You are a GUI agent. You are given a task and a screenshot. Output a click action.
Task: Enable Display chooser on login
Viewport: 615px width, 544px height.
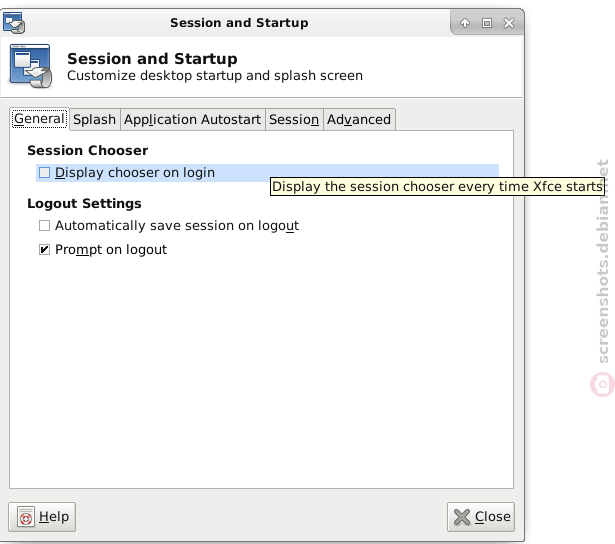[x=44, y=173]
